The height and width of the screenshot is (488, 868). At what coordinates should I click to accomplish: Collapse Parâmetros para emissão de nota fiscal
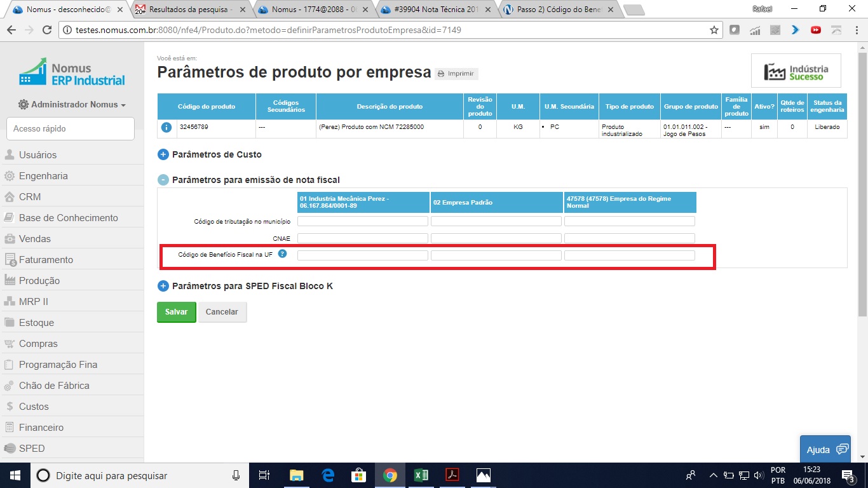pos(163,180)
